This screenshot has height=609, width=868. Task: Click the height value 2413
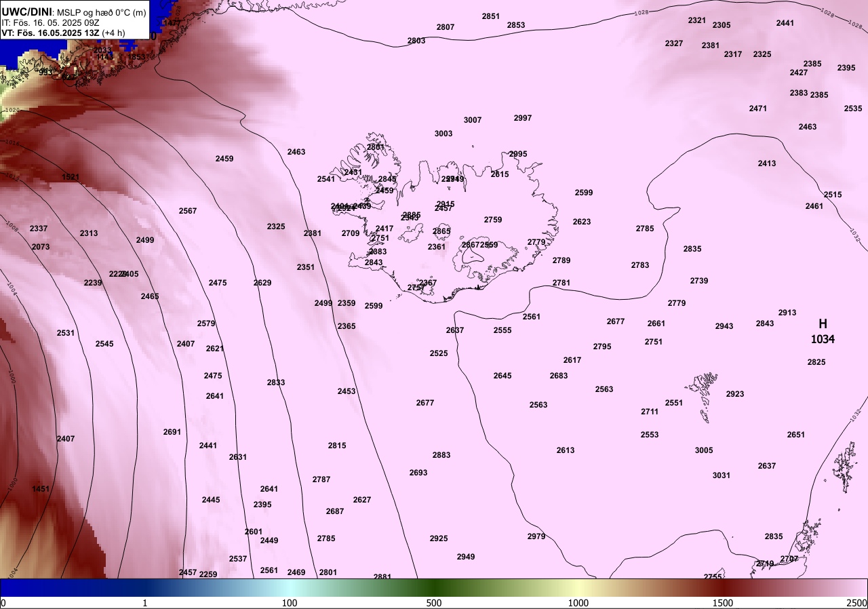pyautogui.click(x=767, y=163)
